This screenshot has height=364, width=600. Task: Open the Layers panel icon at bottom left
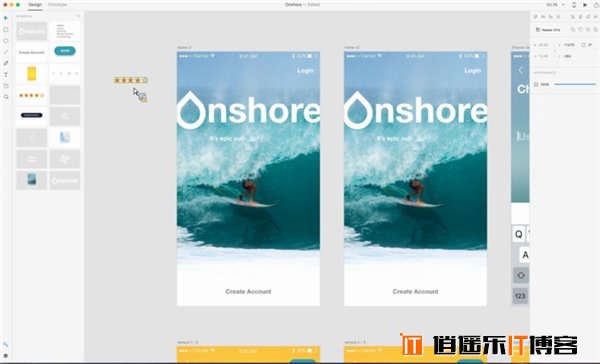click(x=5, y=356)
